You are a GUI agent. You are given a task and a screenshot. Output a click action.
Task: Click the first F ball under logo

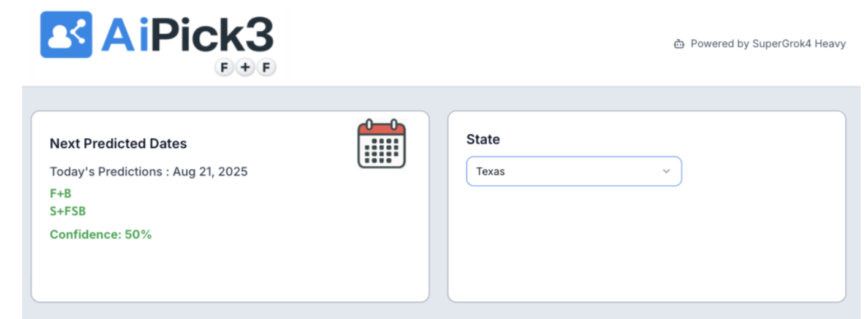(224, 68)
